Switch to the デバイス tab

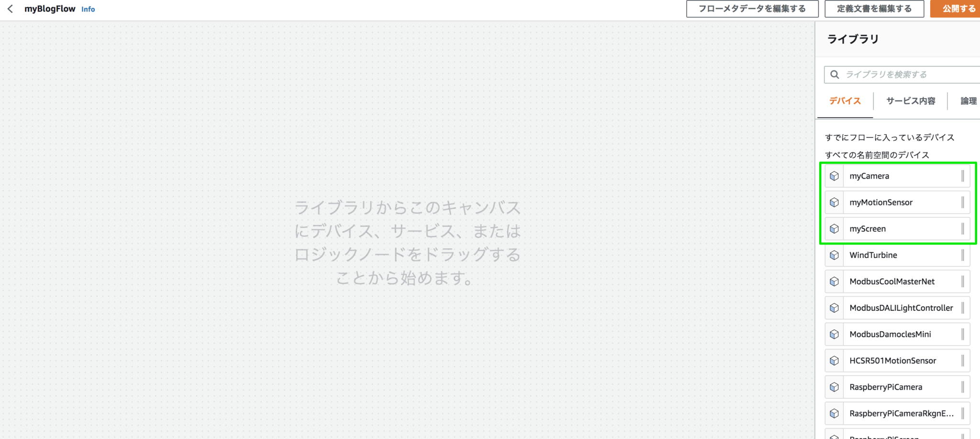[x=845, y=101]
